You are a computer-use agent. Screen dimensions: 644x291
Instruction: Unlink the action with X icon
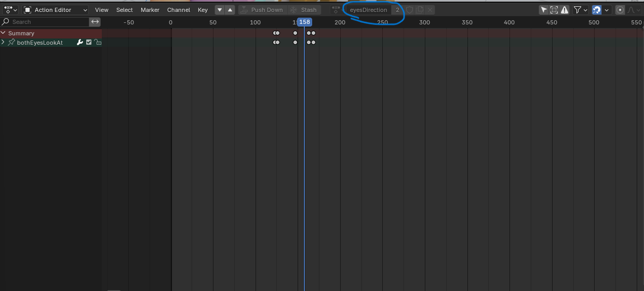(430, 10)
